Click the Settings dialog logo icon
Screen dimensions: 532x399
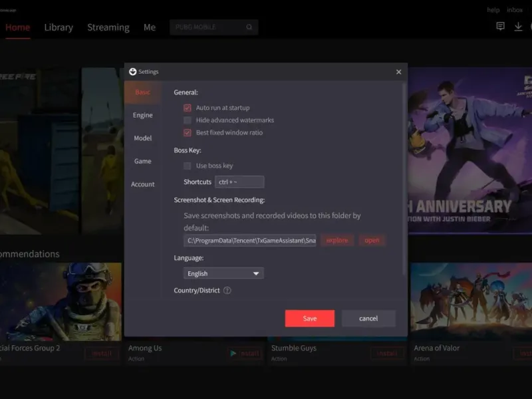(132, 72)
